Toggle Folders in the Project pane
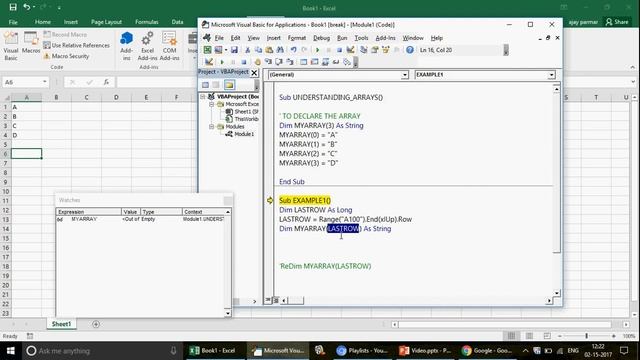This screenshot has height=360, width=640. coord(229,85)
